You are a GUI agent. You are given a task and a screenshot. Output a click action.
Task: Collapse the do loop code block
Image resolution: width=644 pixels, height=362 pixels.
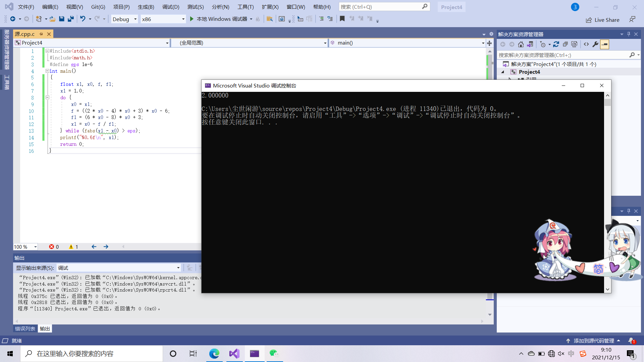click(x=47, y=98)
